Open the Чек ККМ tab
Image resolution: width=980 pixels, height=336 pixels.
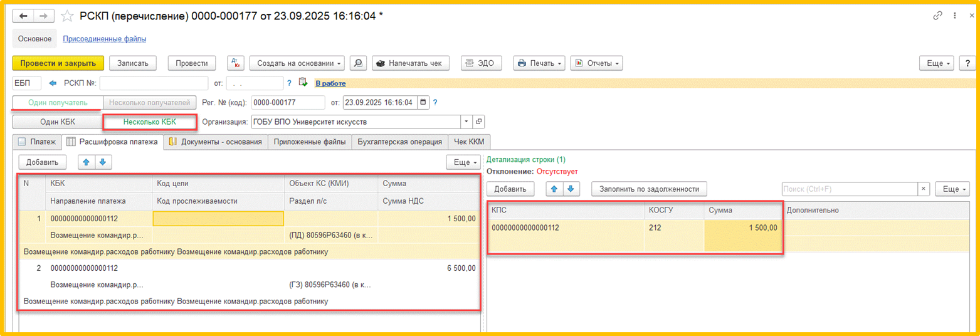[470, 142]
